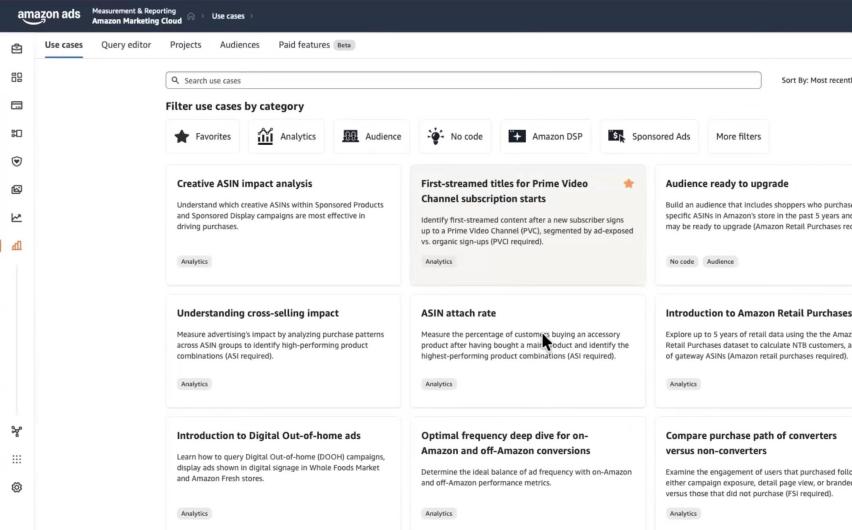
Task: Filter use cases by Amazon DSP
Action: pyautogui.click(x=545, y=137)
